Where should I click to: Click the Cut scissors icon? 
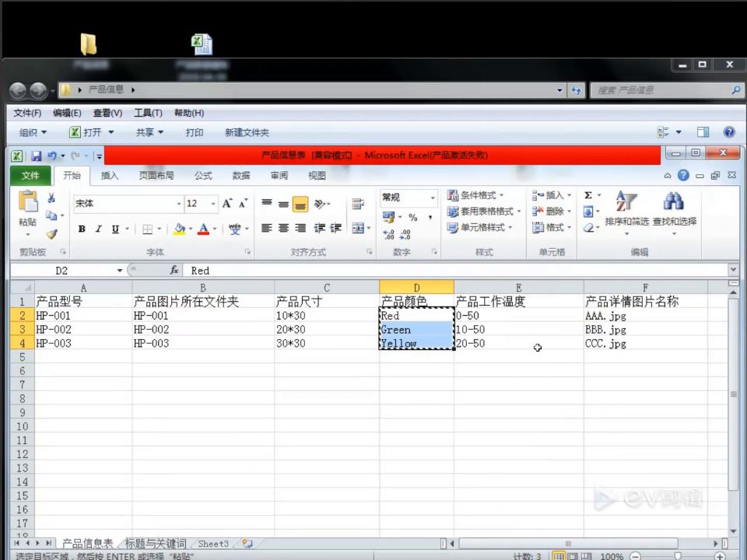click(51, 198)
